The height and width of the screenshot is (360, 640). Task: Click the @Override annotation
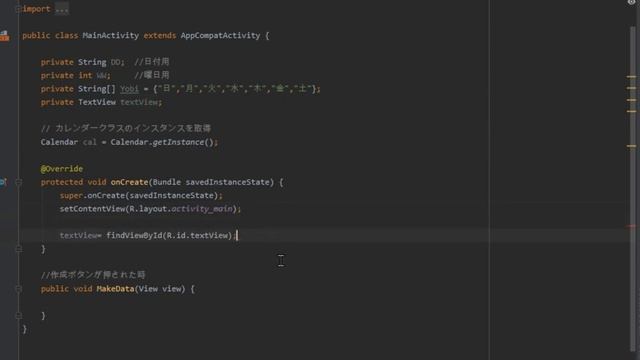62,169
